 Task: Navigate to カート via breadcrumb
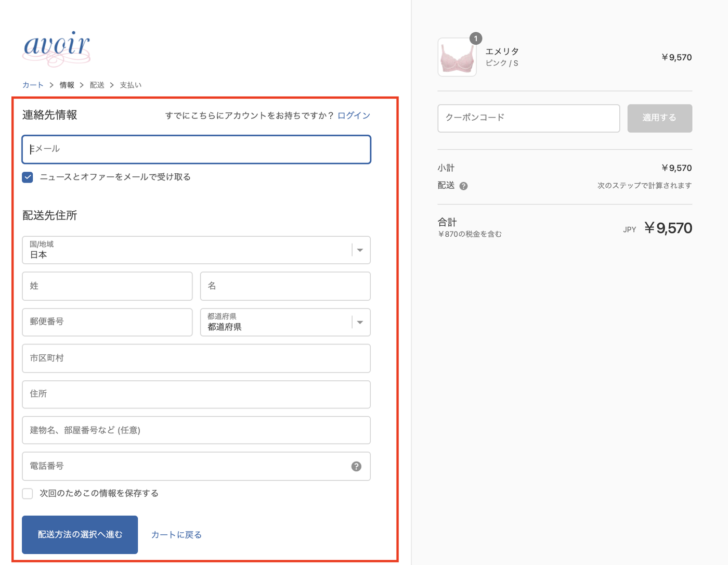33,84
